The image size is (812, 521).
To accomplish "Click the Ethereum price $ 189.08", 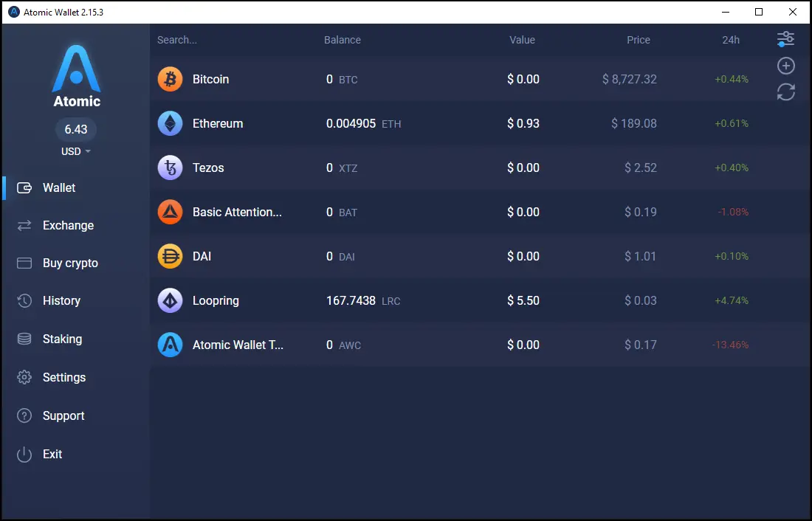I will point(634,123).
